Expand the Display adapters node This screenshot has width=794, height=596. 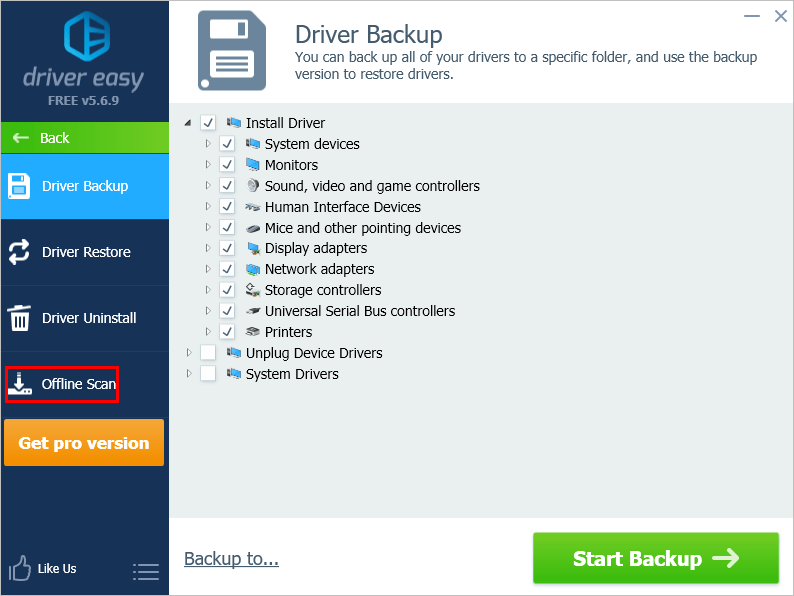click(x=208, y=248)
